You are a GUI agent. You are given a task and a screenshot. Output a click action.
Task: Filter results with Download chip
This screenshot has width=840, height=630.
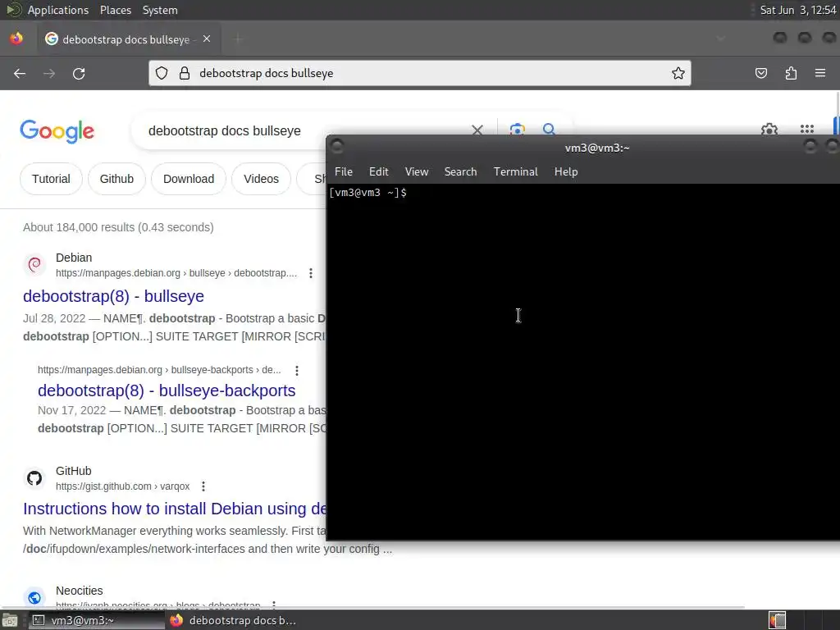[189, 179]
